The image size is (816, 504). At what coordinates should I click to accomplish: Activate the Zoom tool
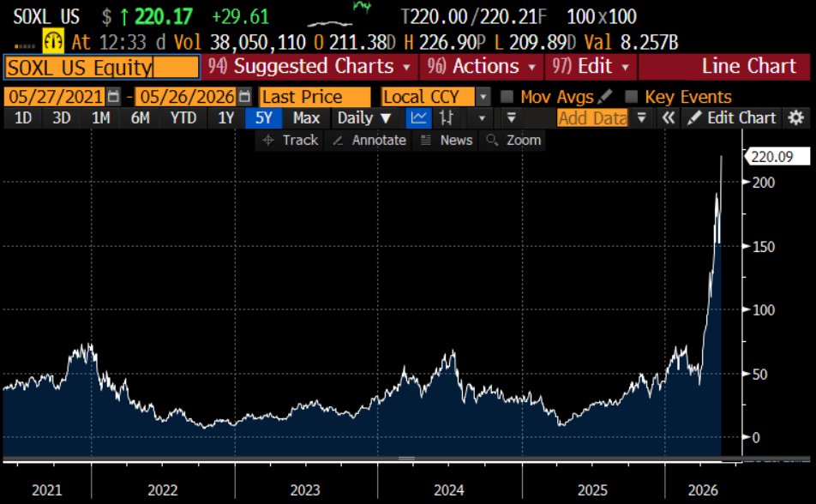513,140
